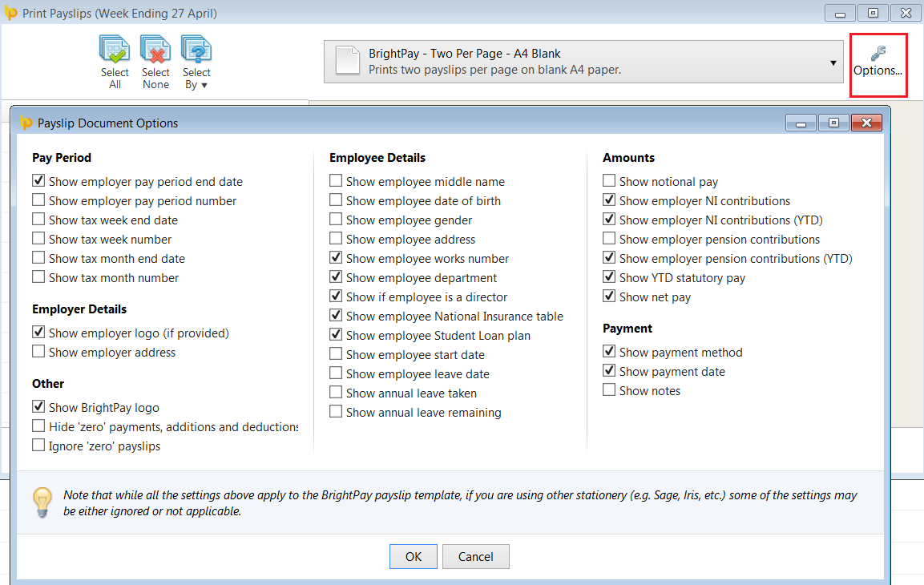This screenshot has height=585, width=924.
Task: Tick Show employee gender
Action: [x=336, y=220]
